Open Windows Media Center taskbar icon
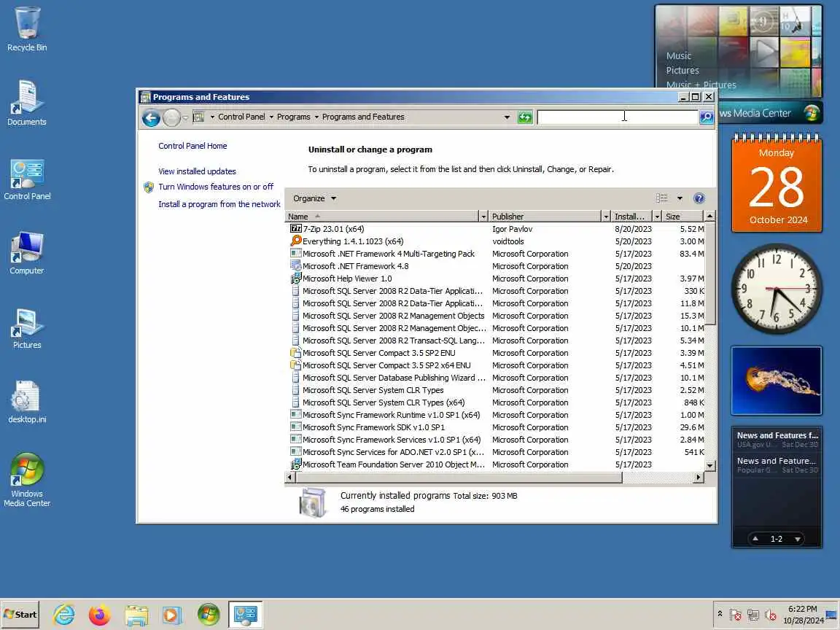Viewport: 840px width, 630px height. pos(209,615)
